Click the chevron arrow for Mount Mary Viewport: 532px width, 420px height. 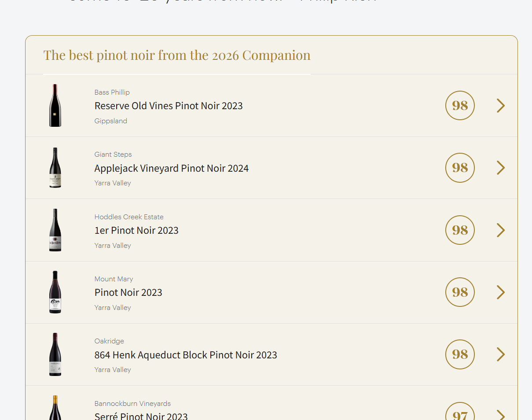point(501,292)
